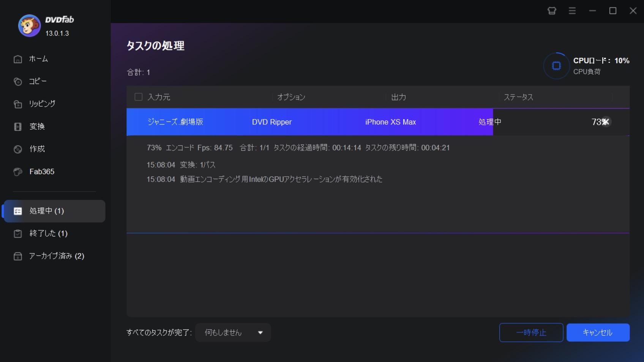The width and height of the screenshot is (644, 362).
Task: Open the hamburger menu icon
Action: tap(572, 11)
